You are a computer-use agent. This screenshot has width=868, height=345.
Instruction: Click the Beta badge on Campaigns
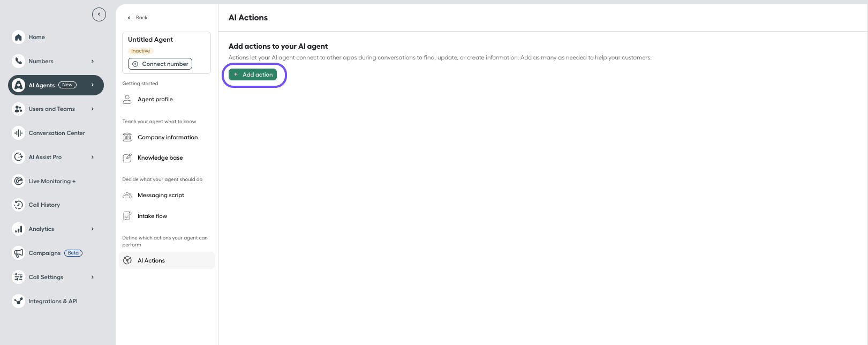tap(73, 253)
